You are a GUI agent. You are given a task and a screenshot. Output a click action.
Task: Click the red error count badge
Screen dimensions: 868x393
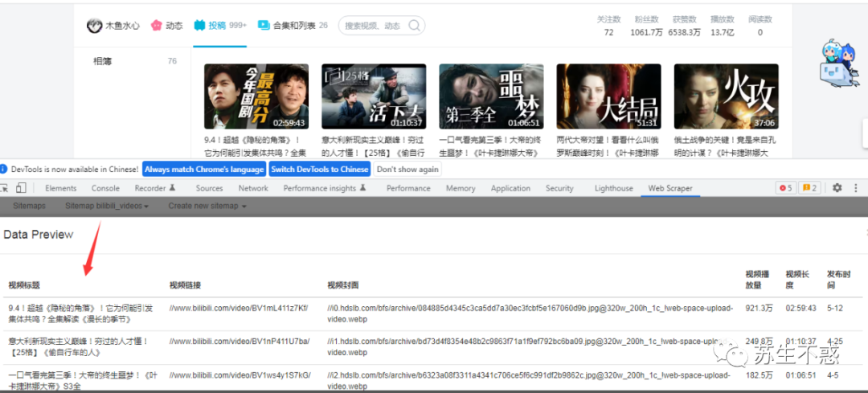(785, 188)
